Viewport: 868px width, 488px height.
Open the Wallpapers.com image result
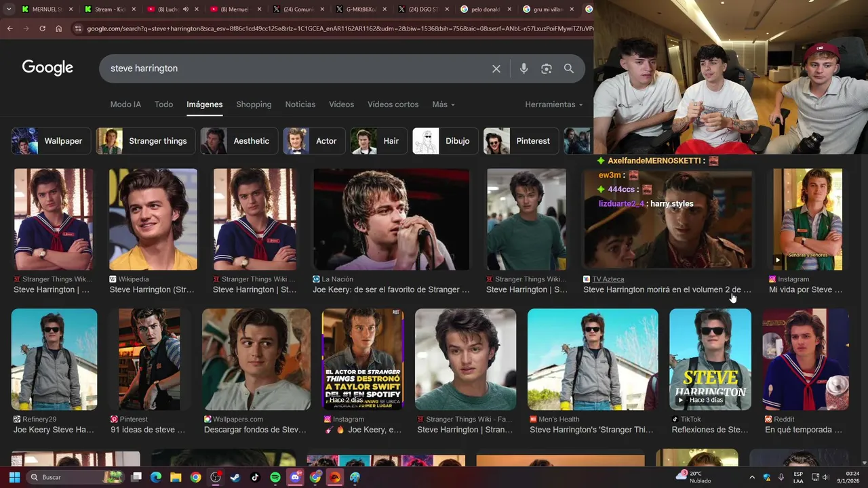pyautogui.click(x=256, y=359)
